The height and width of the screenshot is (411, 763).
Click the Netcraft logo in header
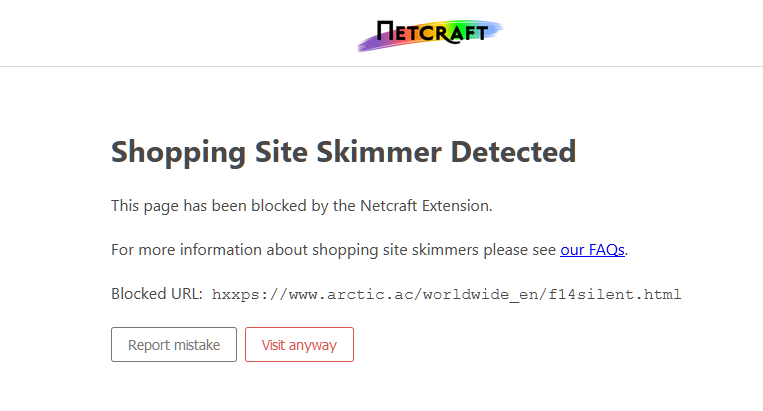coord(432,32)
